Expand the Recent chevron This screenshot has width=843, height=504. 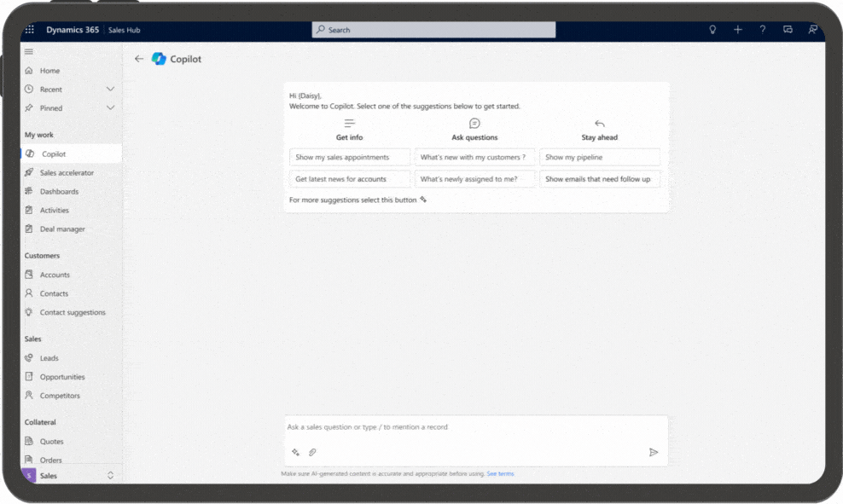pyautogui.click(x=110, y=90)
